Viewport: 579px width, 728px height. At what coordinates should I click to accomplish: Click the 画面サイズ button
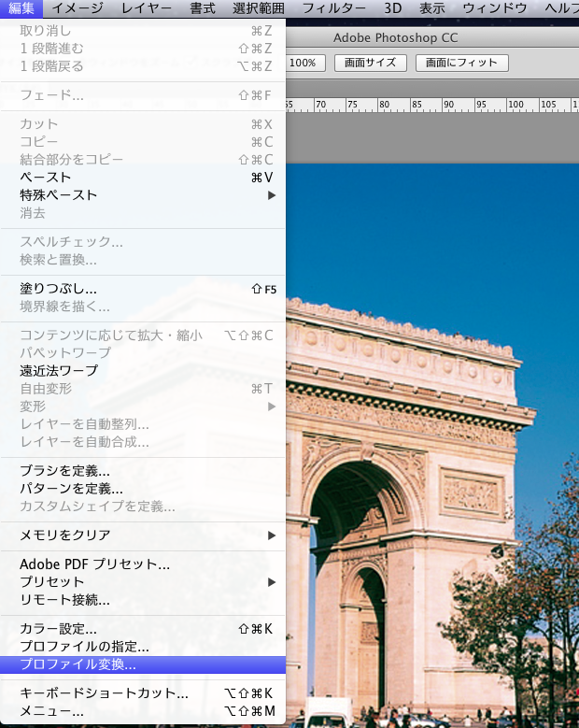[x=370, y=63]
